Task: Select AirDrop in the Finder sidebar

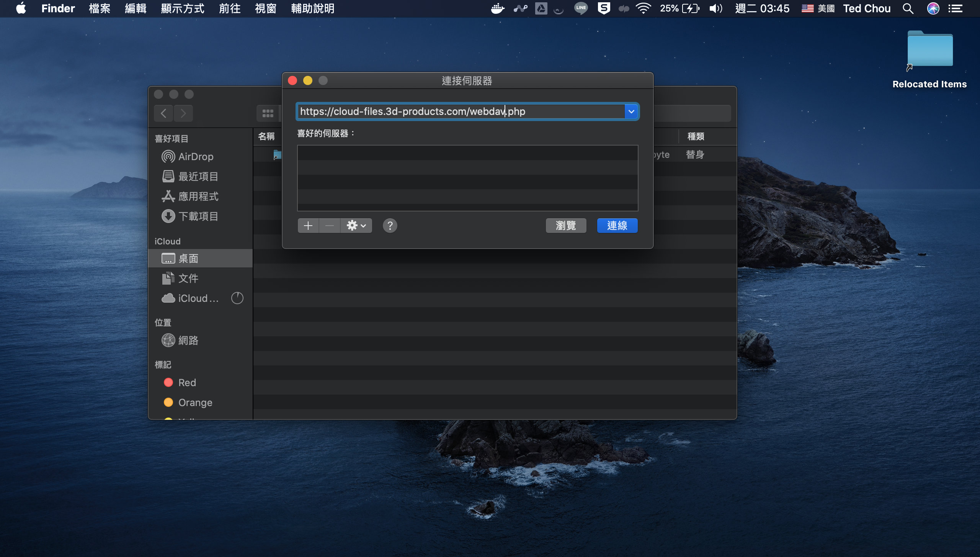Action: [196, 157]
